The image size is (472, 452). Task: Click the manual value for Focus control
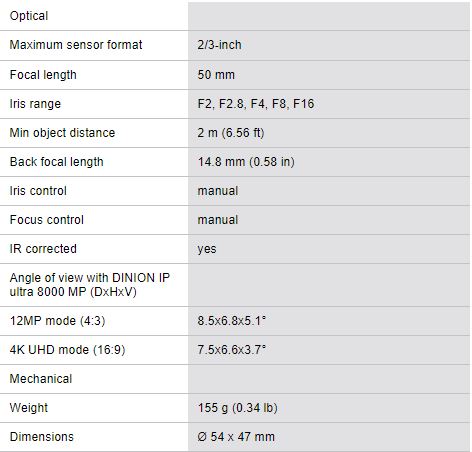[x=218, y=220]
